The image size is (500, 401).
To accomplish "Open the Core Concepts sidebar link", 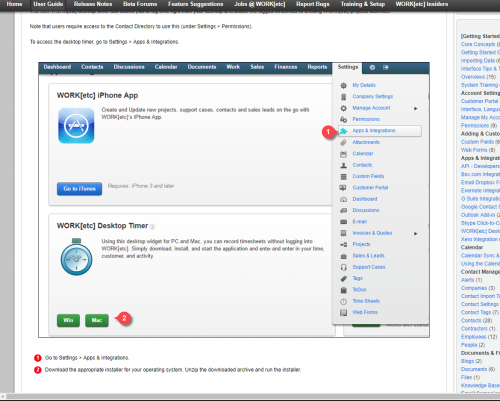I will click(x=478, y=44).
